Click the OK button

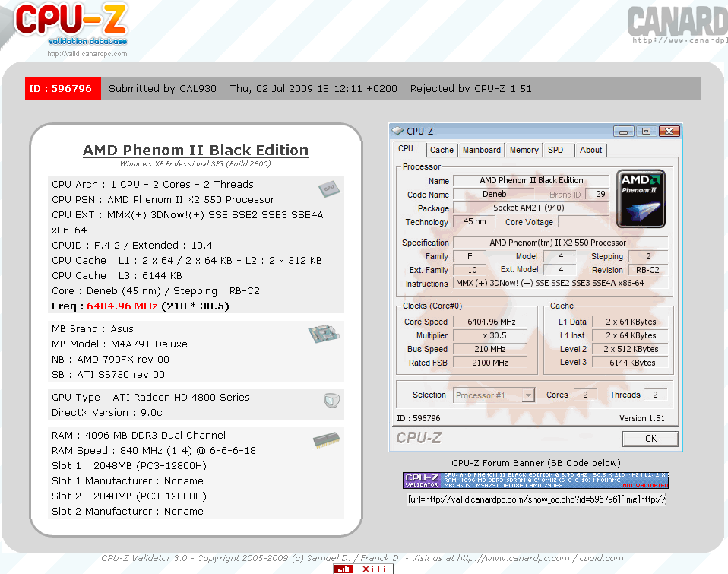650,439
